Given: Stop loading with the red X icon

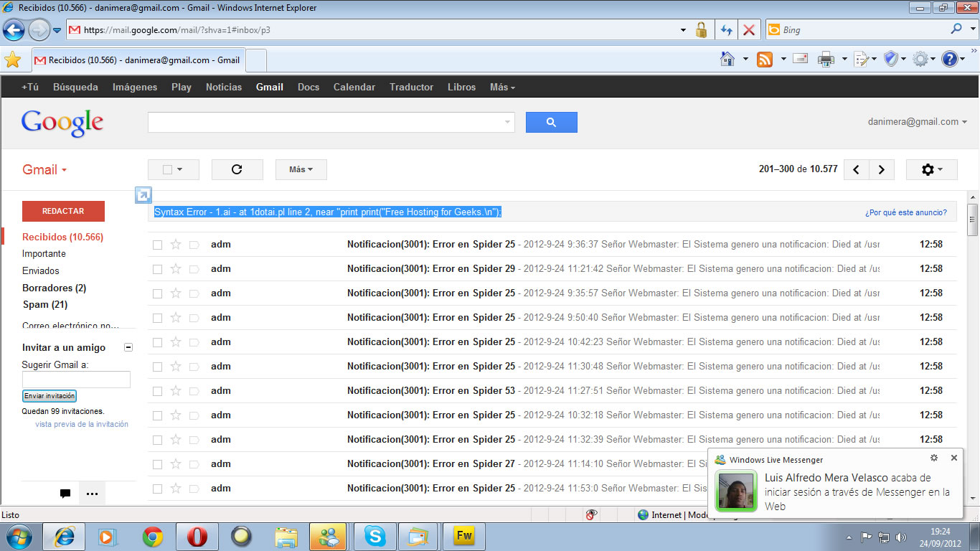Looking at the screenshot, I should tap(748, 30).
